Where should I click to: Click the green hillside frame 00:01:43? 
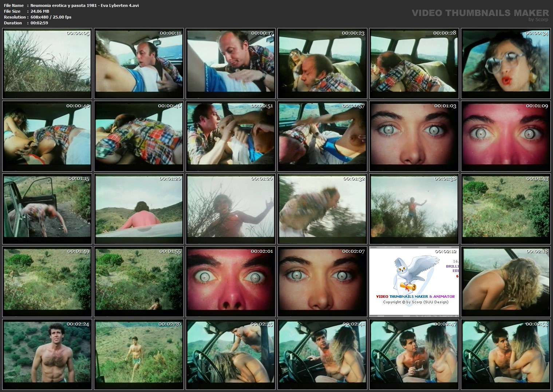click(x=506, y=209)
